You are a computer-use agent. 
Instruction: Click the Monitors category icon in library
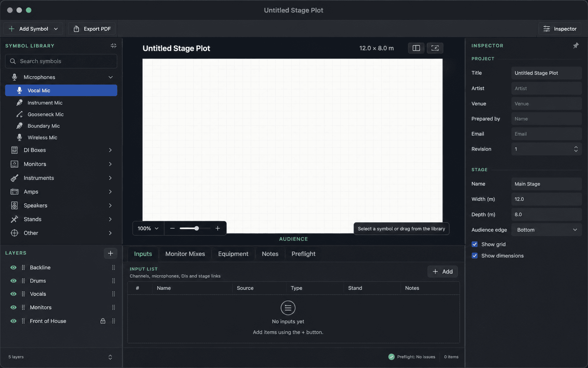coord(14,164)
